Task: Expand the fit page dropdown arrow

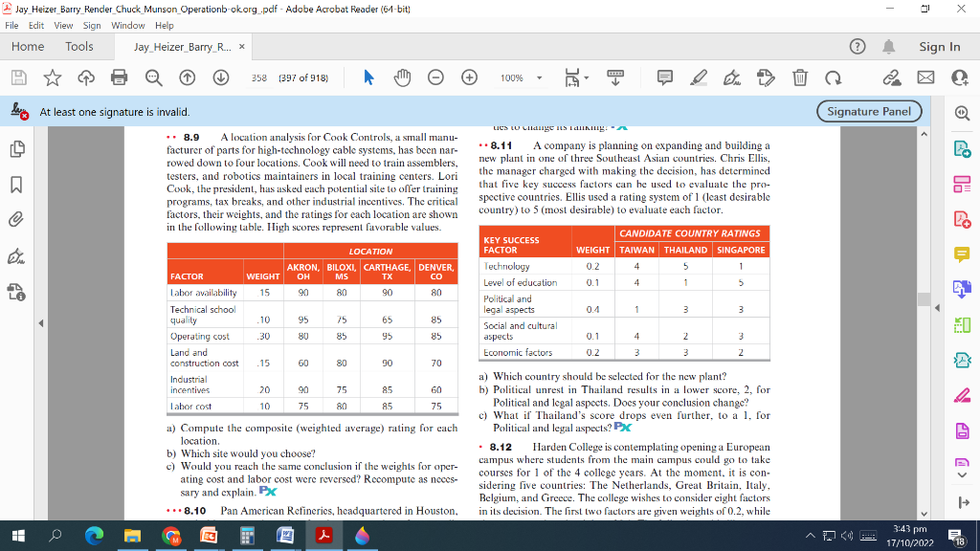Action: pyautogui.click(x=587, y=78)
